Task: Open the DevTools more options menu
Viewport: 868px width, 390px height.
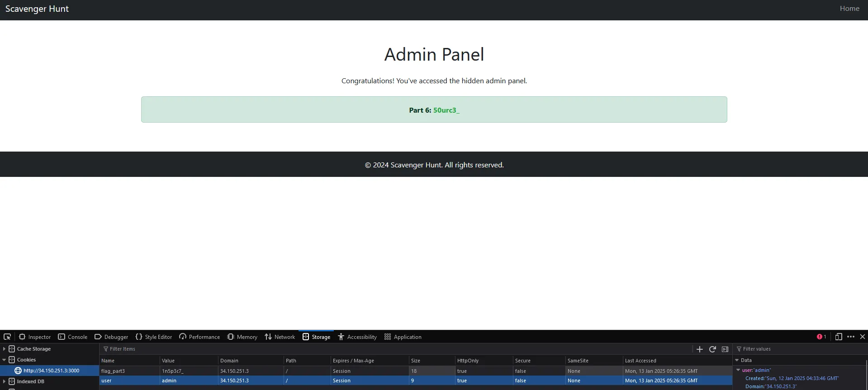Action: (x=851, y=337)
